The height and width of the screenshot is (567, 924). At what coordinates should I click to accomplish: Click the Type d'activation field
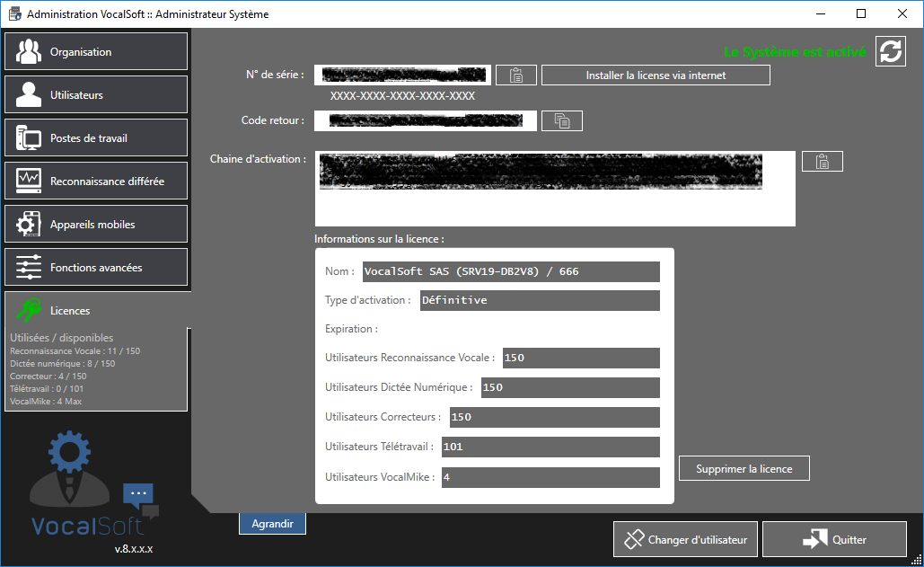[x=540, y=301]
